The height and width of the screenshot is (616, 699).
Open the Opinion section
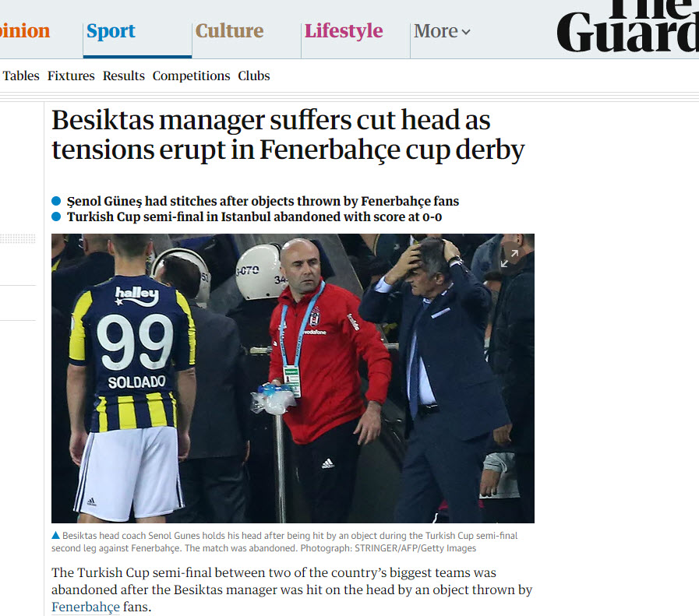point(25,31)
